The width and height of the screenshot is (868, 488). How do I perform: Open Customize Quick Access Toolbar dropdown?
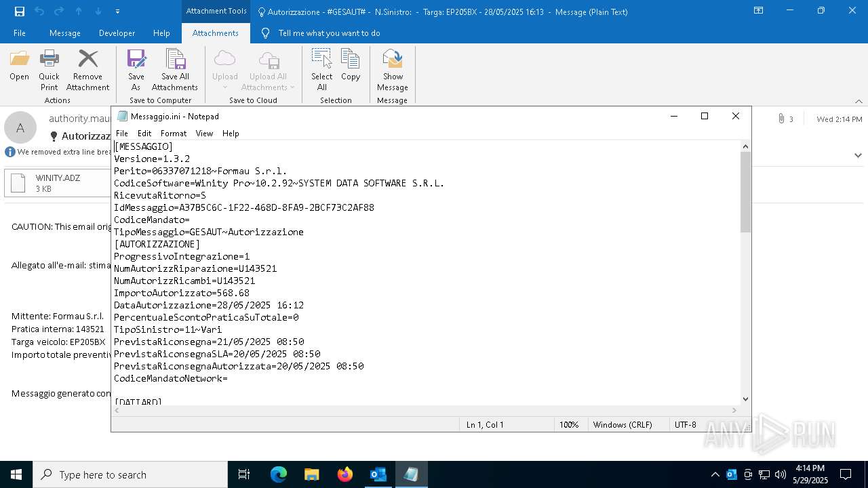(117, 12)
